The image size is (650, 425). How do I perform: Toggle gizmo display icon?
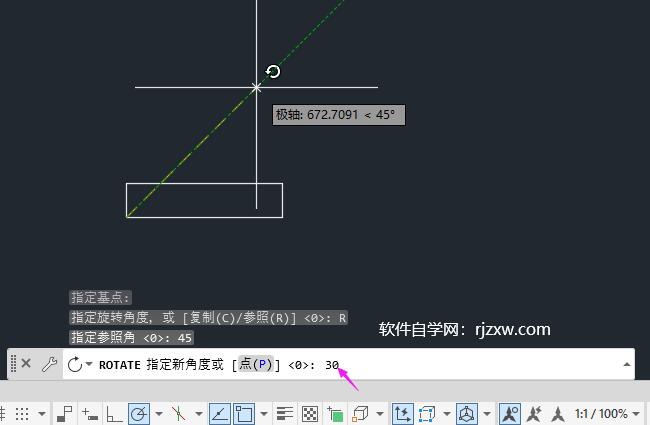[467, 413]
